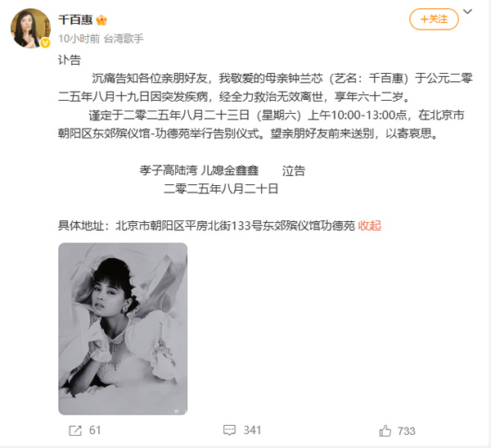Screen dimensions: 491x448
Task: Click the 具体地址 address line
Action: (x=206, y=225)
